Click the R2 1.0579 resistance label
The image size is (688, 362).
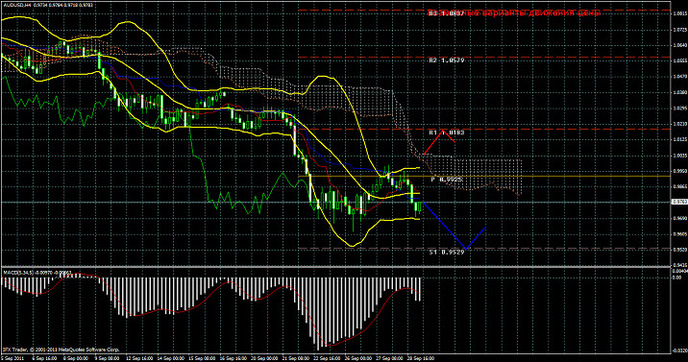point(446,61)
